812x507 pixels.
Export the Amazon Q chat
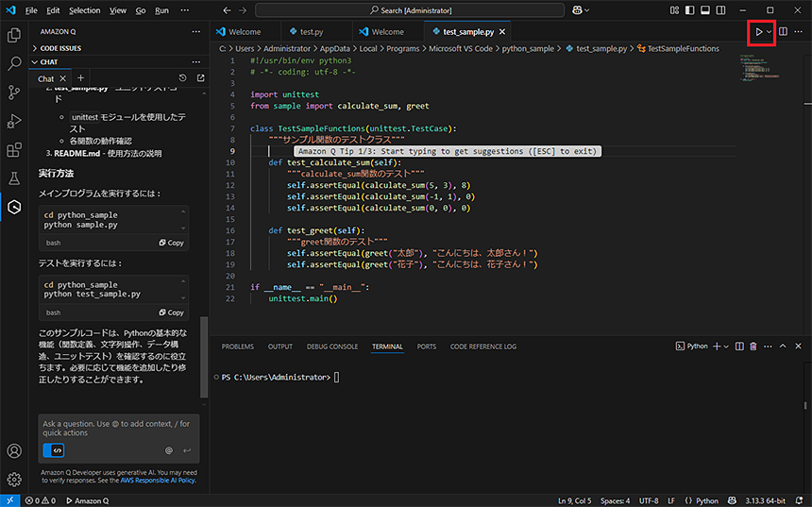[201, 78]
